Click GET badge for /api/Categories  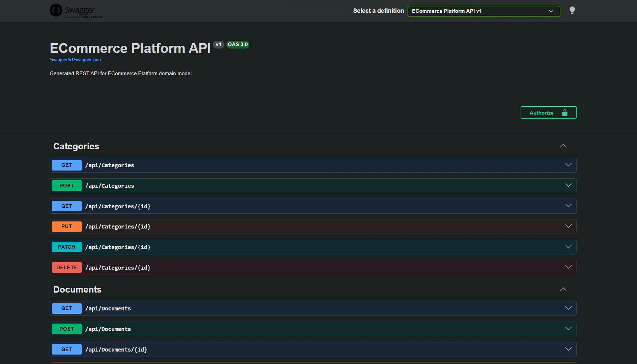click(67, 165)
